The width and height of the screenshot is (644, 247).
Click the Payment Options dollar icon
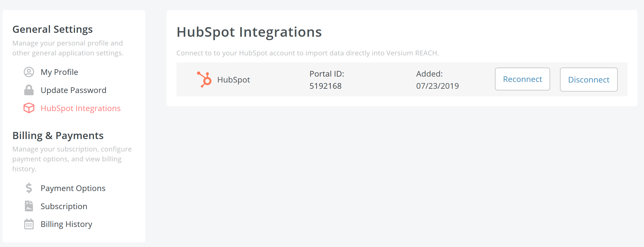[x=29, y=188]
